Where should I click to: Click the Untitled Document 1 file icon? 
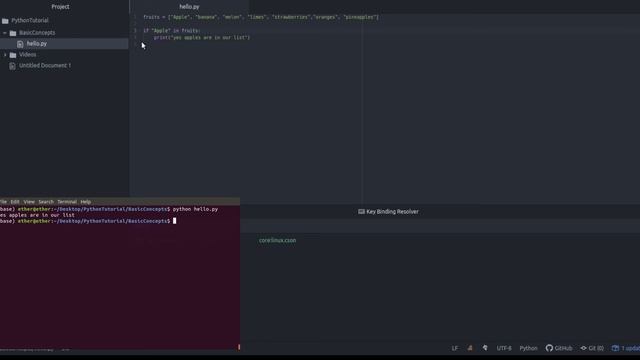pos(13,66)
